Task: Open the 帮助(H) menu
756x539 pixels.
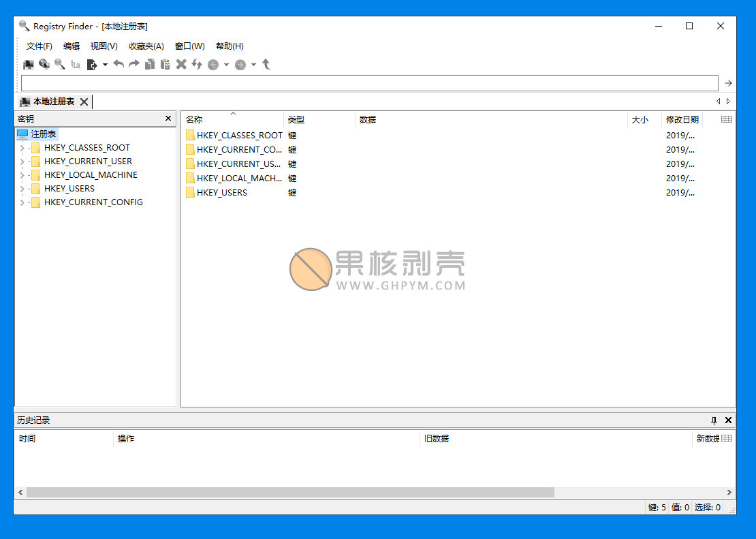Action: (x=230, y=46)
